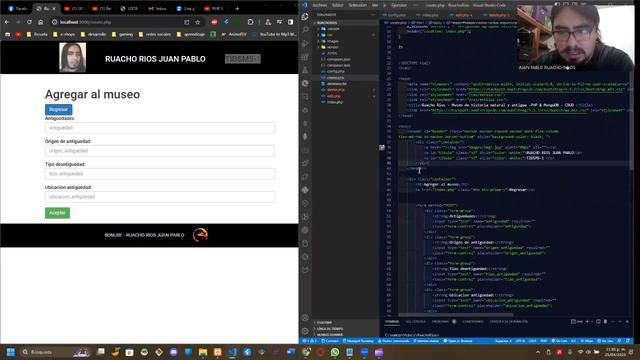This screenshot has width=640, height=360.
Task: Open the desarrollo bookmarks folder
Action: (93, 34)
